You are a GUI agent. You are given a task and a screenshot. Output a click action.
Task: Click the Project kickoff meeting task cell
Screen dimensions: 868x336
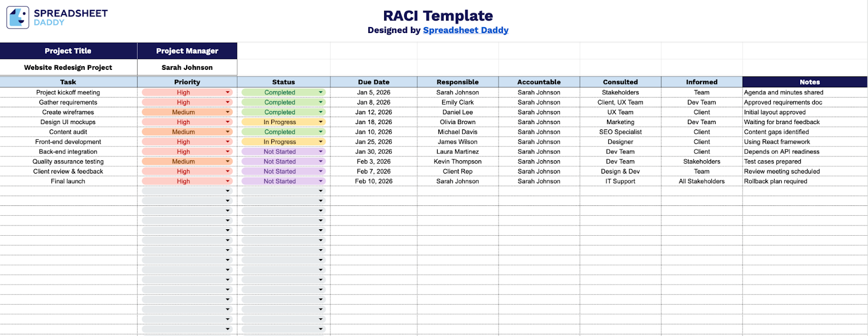[68, 93]
